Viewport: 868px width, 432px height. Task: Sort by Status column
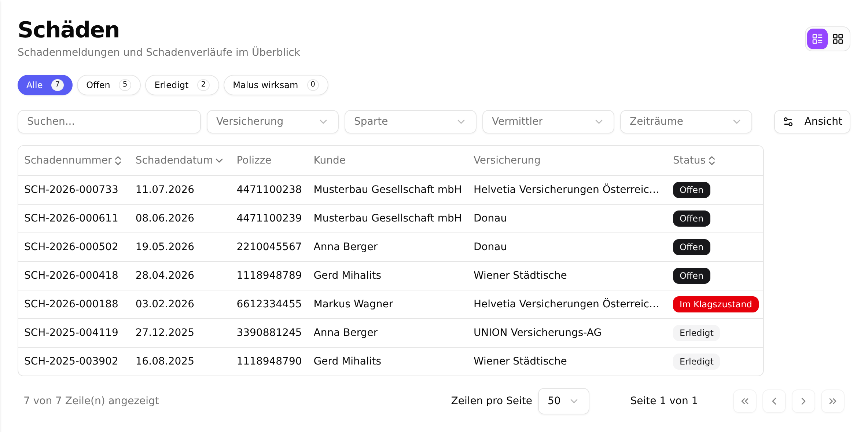click(694, 160)
